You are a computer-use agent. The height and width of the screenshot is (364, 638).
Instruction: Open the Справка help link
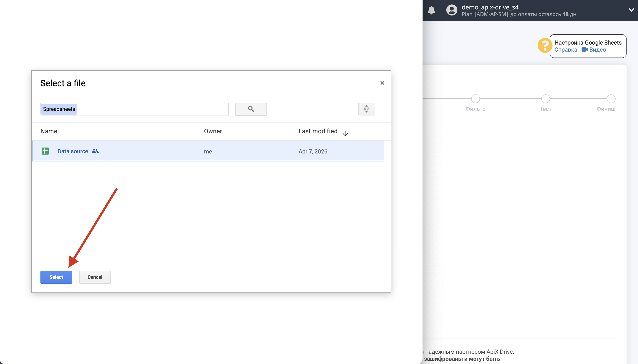(x=566, y=50)
